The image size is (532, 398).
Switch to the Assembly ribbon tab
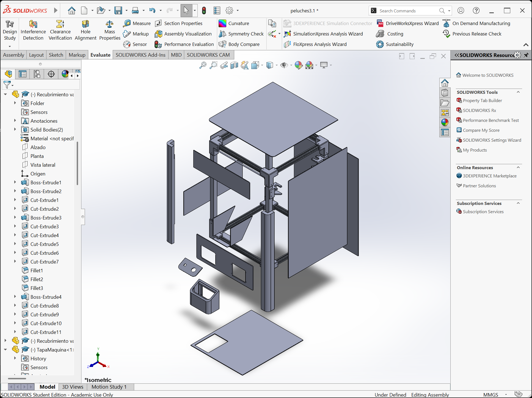(x=14, y=55)
